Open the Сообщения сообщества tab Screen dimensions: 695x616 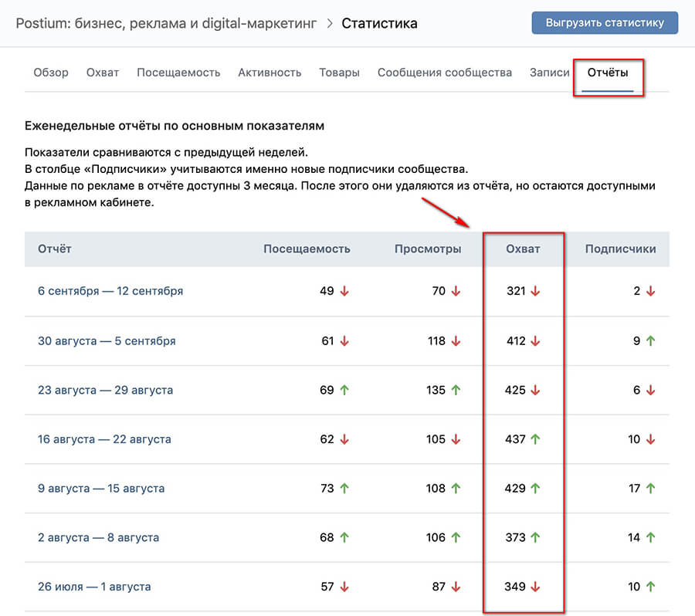point(444,72)
